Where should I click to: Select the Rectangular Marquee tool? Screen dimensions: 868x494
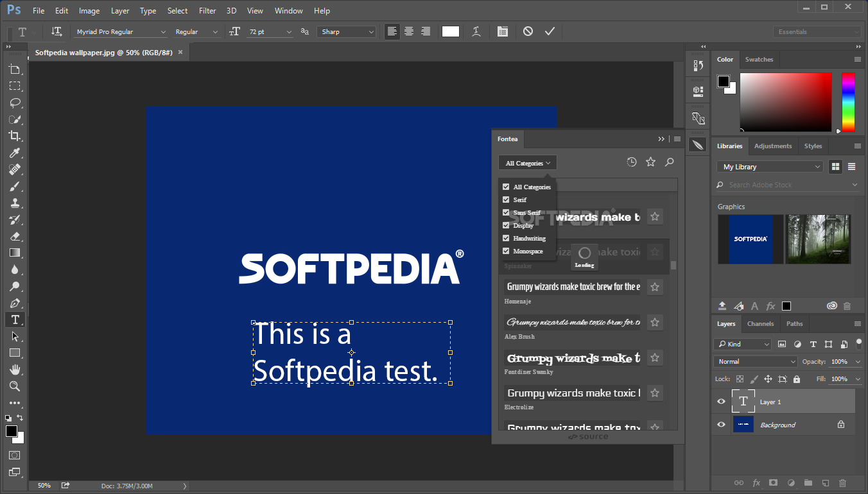pos(15,86)
